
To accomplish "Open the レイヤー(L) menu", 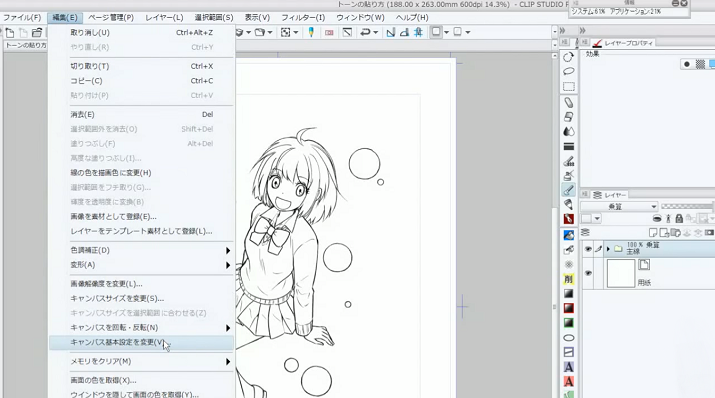I will [x=164, y=18].
